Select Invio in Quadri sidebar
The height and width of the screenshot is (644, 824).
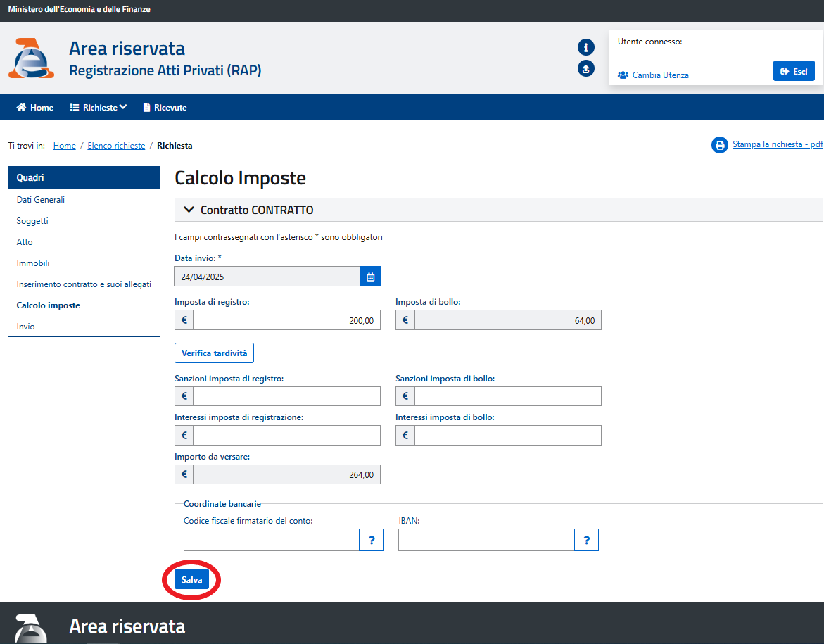pyautogui.click(x=26, y=327)
